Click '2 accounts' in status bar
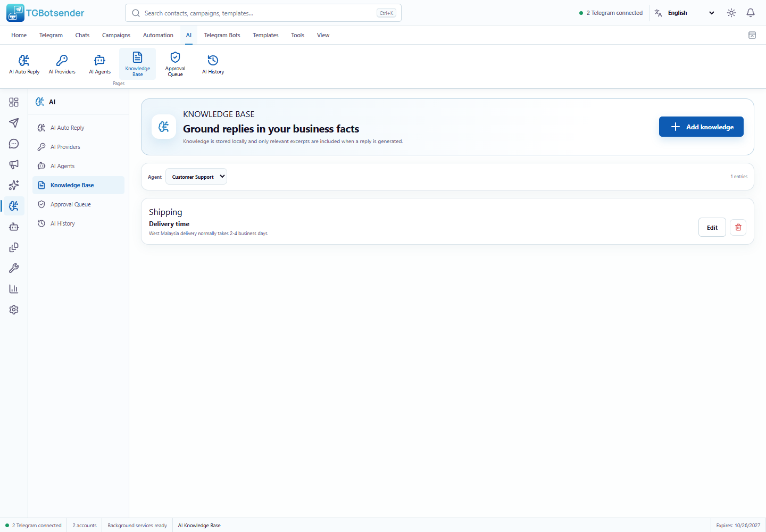 click(x=85, y=526)
